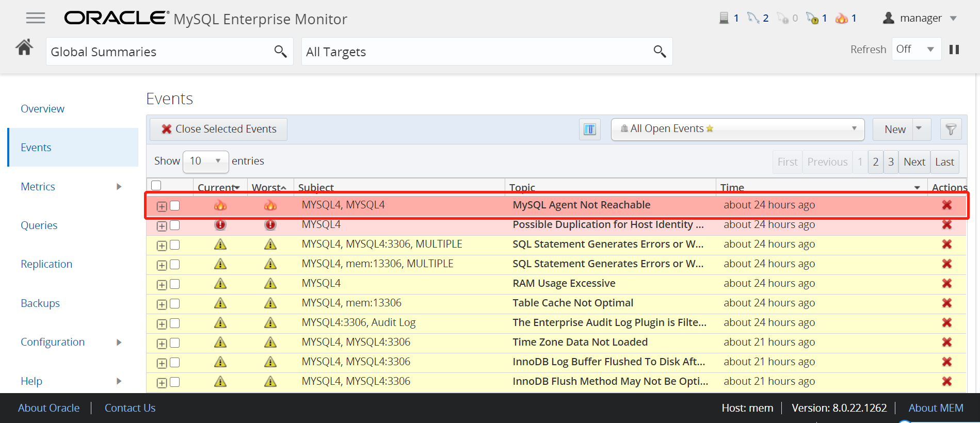Image resolution: width=980 pixels, height=423 pixels.
Task: Go to the home dashboard icon
Action: 24,47
